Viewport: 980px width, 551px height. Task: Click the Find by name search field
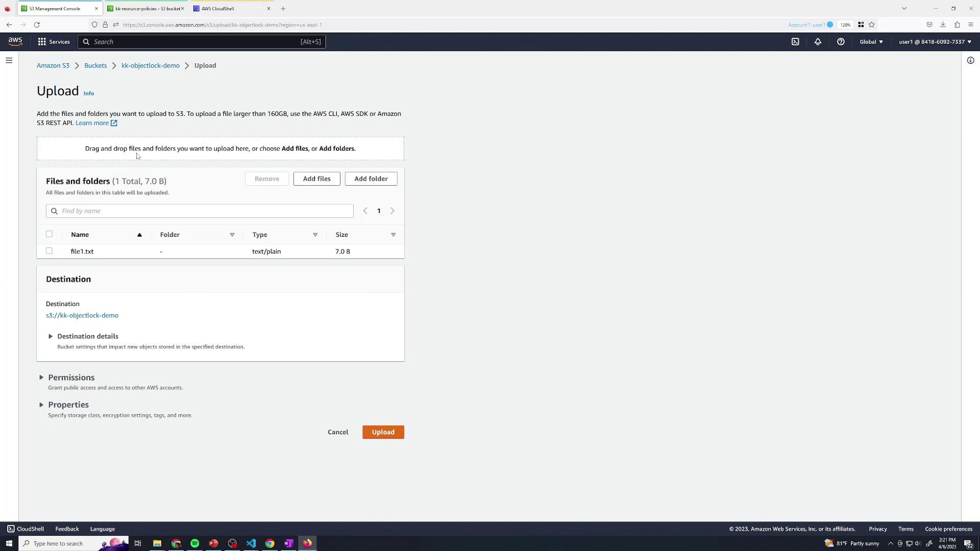[x=204, y=211]
